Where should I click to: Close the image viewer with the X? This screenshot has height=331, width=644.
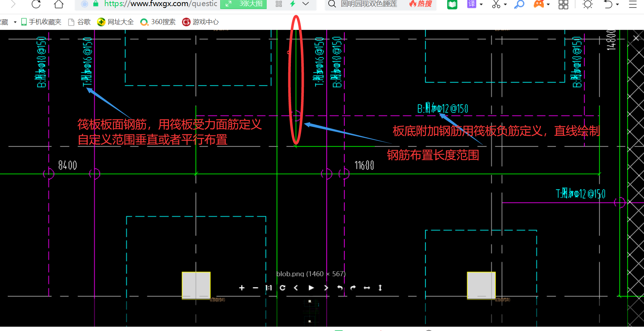(x=636, y=38)
